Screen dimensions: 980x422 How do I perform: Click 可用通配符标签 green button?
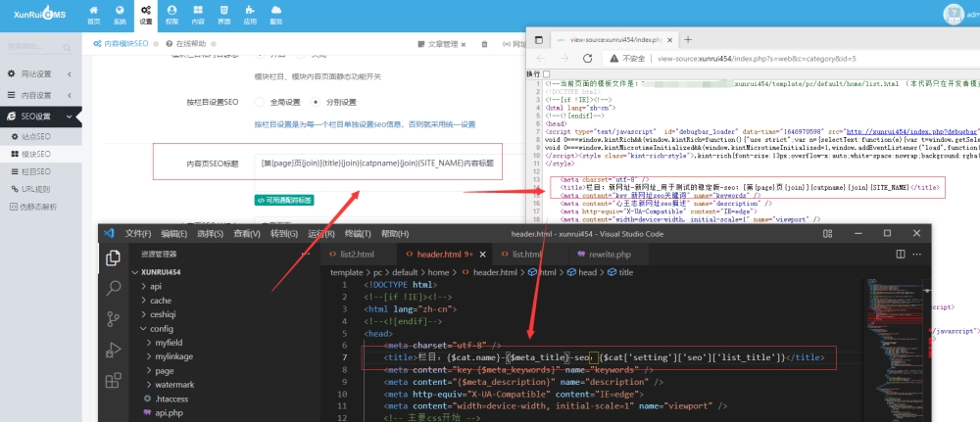click(x=284, y=201)
